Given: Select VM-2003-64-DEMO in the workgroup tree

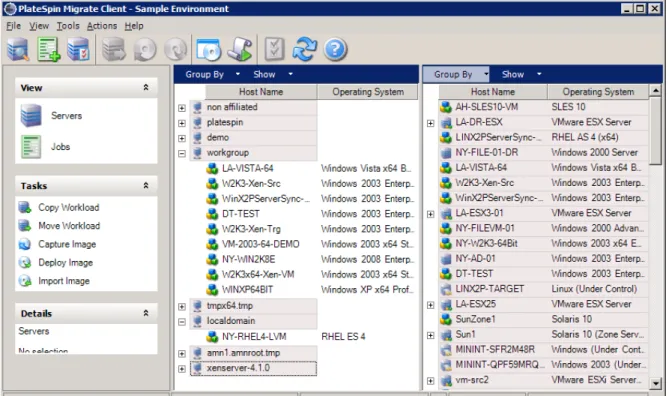Looking at the screenshot, I should click(261, 244).
